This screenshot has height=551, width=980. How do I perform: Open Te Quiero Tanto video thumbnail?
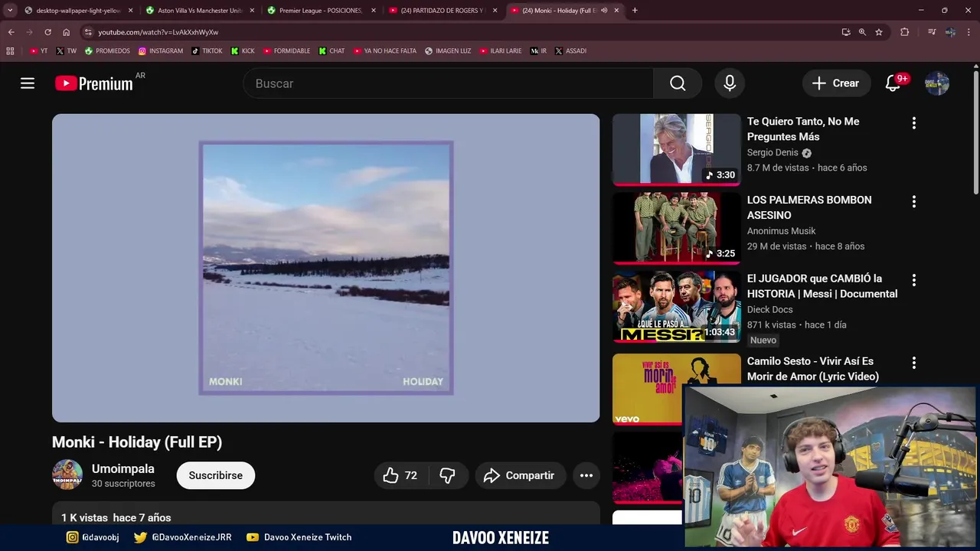(677, 149)
